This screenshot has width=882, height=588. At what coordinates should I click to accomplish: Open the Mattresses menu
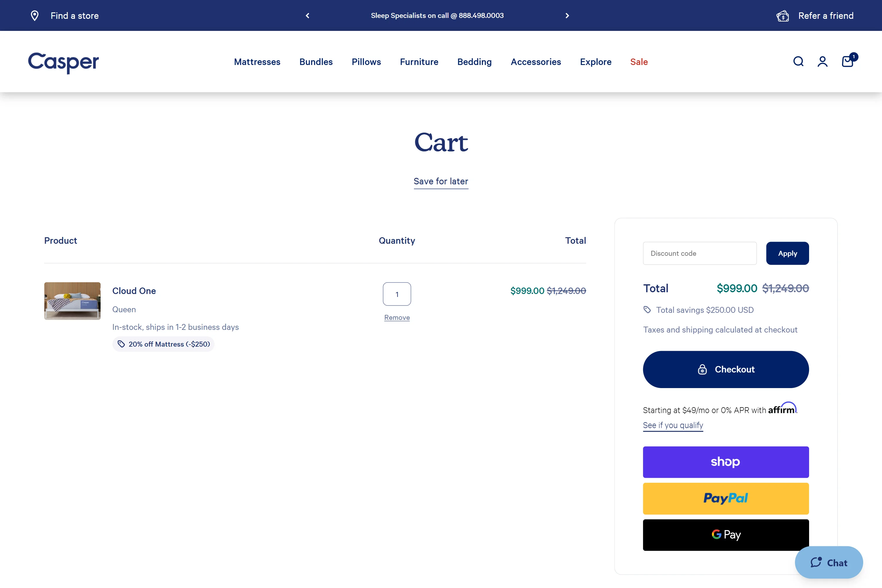tap(257, 62)
